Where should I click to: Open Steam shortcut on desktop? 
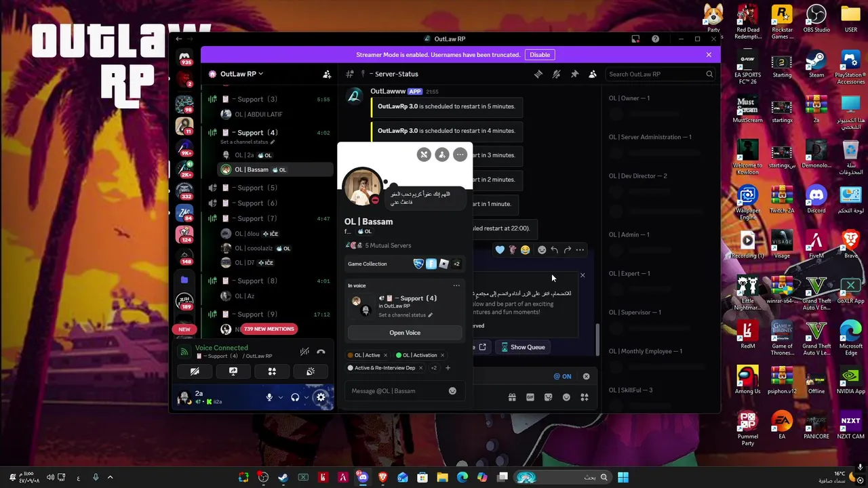click(816, 65)
